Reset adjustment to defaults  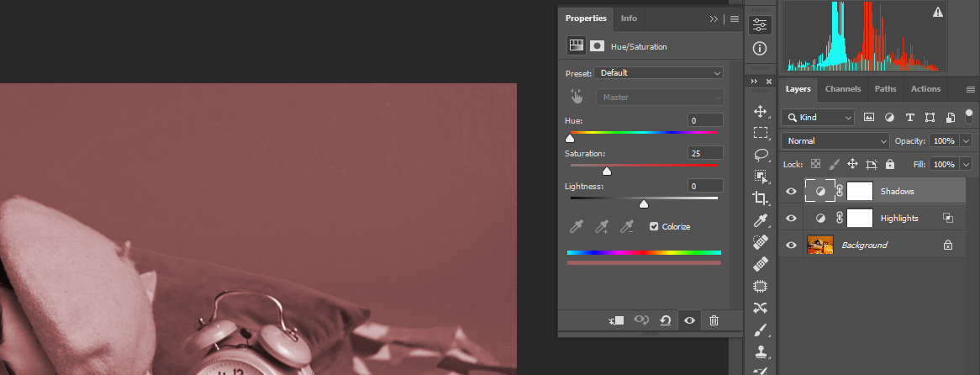pyautogui.click(x=666, y=320)
